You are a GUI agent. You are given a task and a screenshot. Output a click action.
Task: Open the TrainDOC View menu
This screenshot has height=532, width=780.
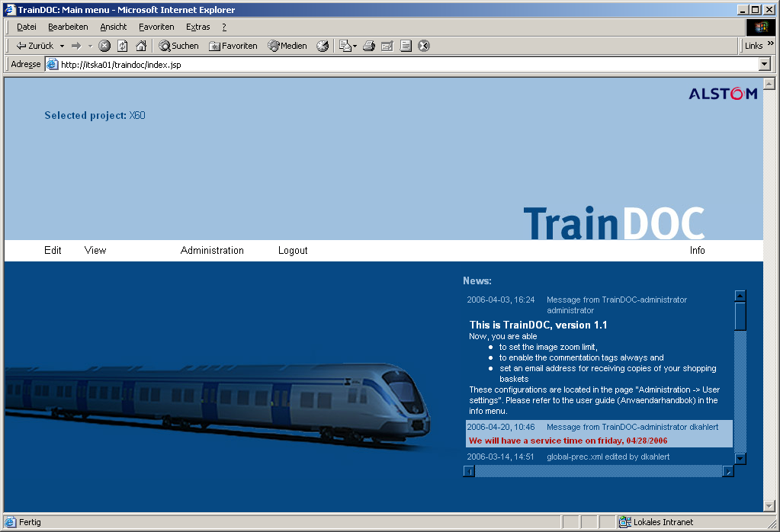point(95,251)
